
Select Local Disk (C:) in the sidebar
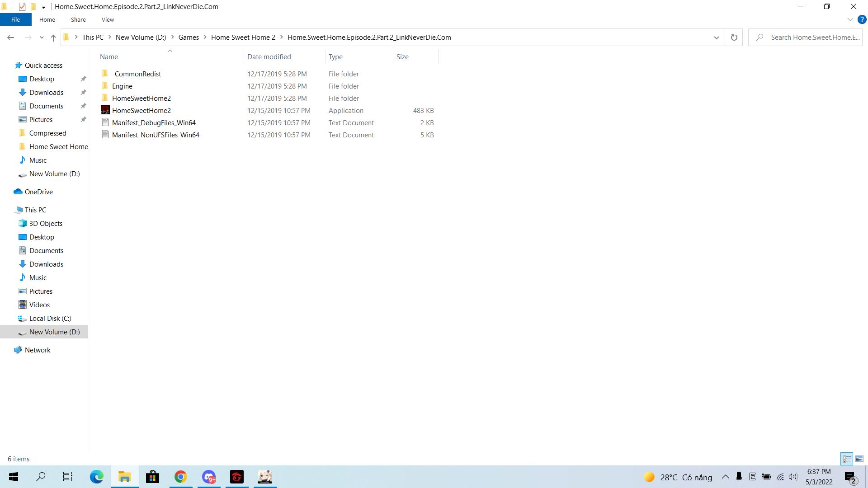50,318
